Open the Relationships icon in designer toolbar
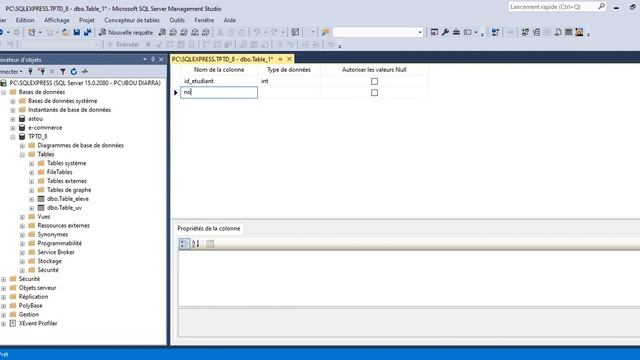The image size is (640, 360). (x=525, y=32)
